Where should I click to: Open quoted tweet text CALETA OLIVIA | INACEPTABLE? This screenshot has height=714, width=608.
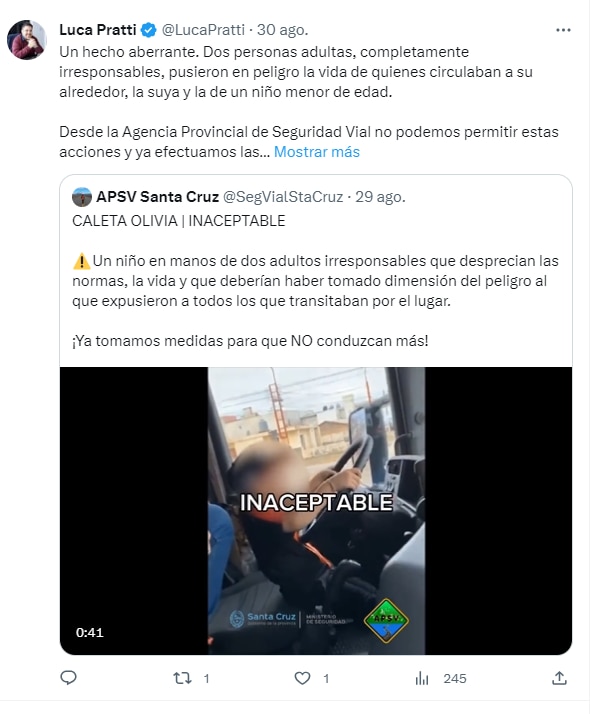[x=179, y=221]
